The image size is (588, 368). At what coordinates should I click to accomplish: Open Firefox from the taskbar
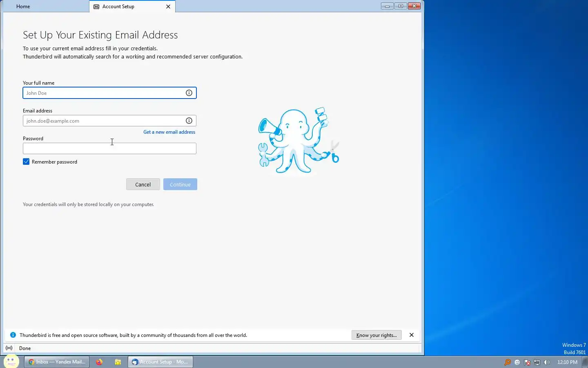[99, 362]
